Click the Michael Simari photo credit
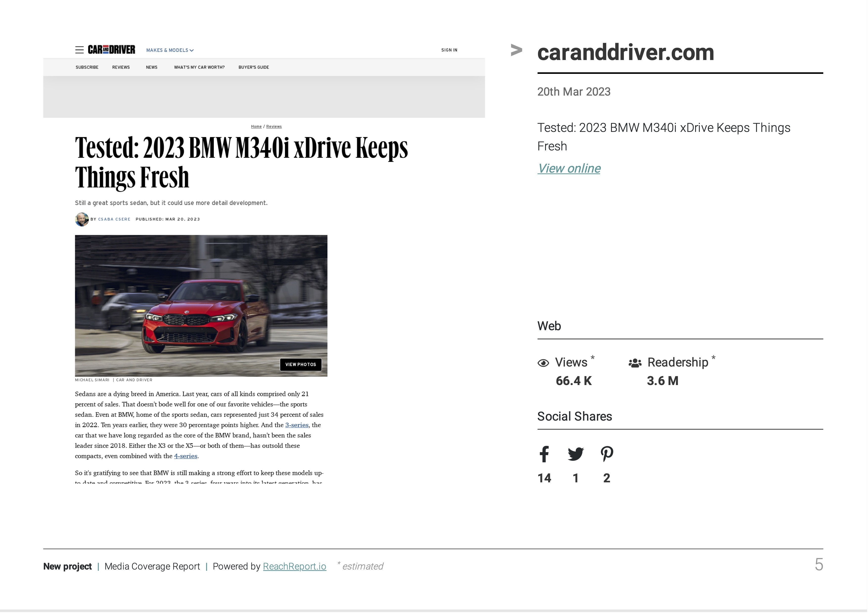Image resolution: width=868 pixels, height=613 pixels. pyautogui.click(x=92, y=380)
